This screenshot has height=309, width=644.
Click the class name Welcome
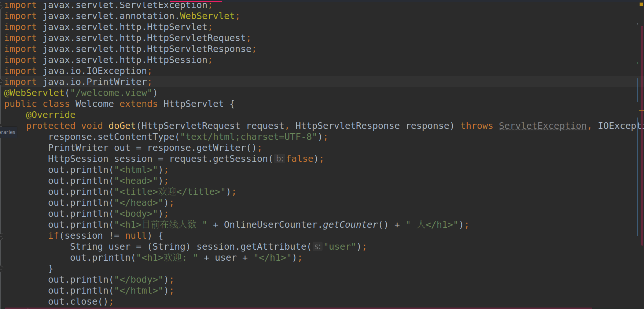pyautogui.click(x=95, y=104)
